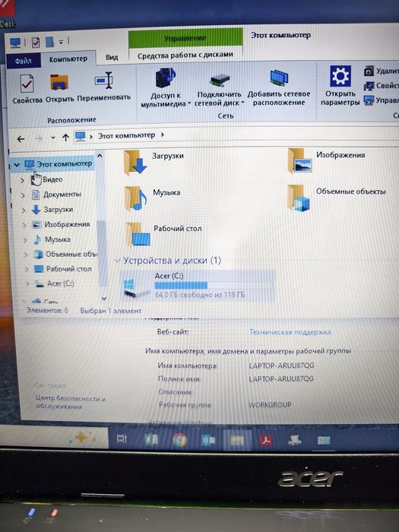This screenshot has width=399, height=532.
Task: Open Доступ к мультимедиа dropdown
Action: tap(166, 88)
